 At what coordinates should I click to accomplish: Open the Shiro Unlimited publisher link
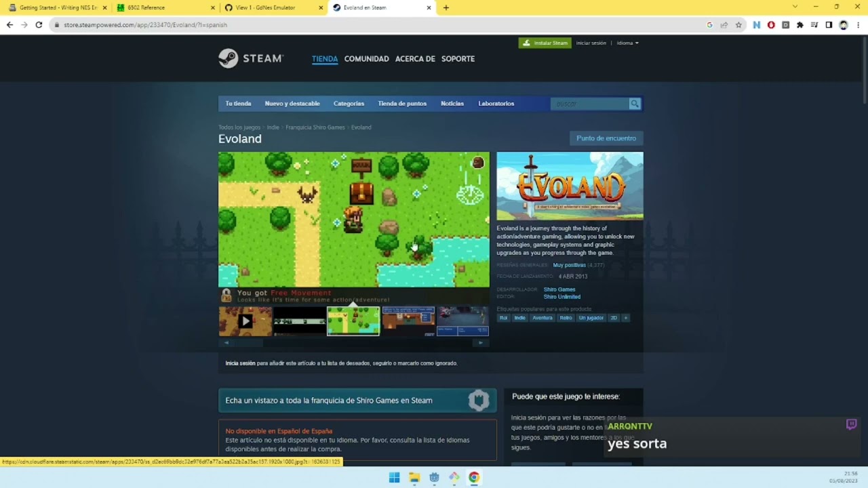point(562,297)
